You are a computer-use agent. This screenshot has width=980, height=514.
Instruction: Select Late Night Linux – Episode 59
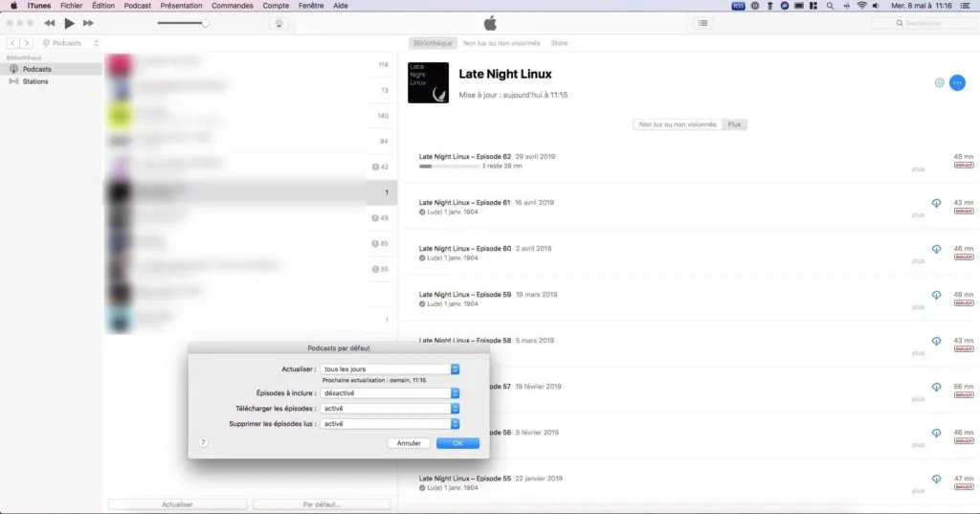point(464,295)
